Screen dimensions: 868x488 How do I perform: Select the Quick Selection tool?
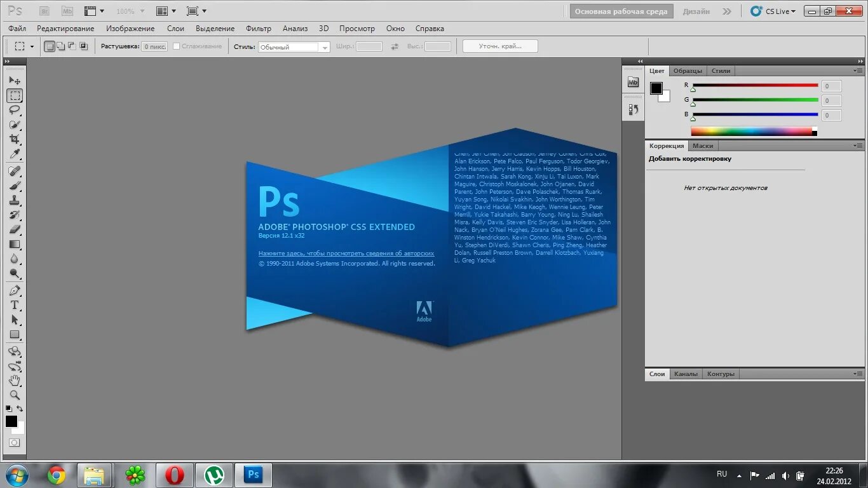click(x=15, y=125)
